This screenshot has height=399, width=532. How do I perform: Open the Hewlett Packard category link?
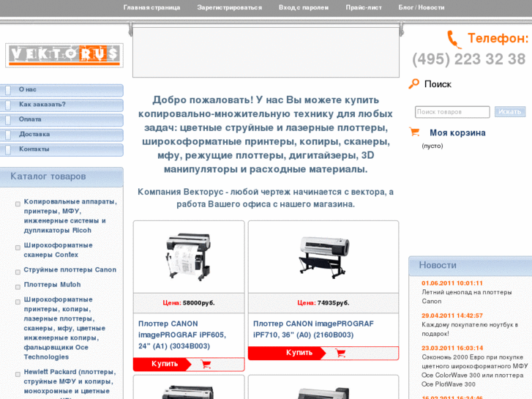[70, 384]
